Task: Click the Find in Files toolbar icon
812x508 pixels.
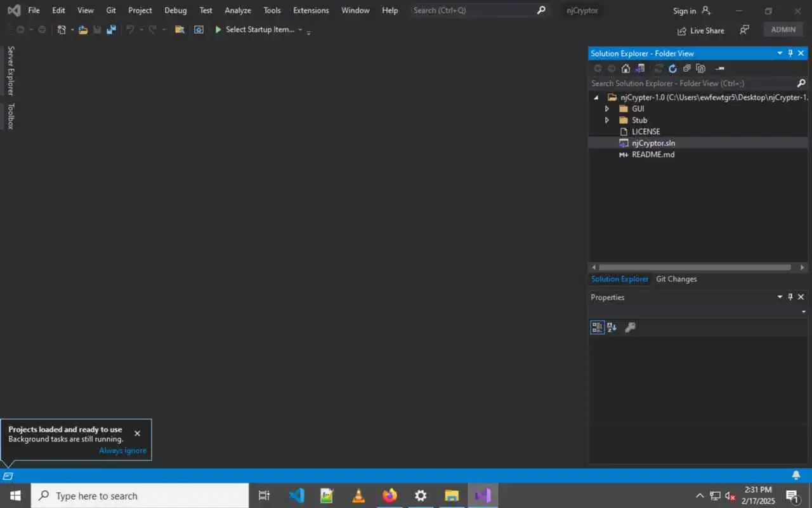Action: click(180, 30)
